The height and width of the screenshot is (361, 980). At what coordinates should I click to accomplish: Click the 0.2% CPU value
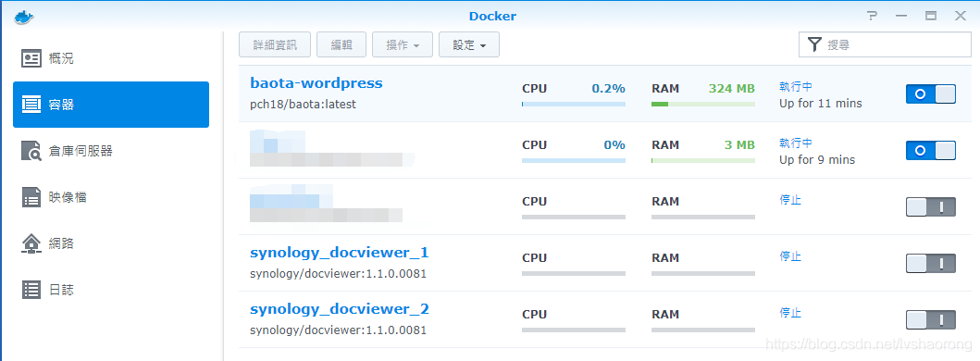pyautogui.click(x=609, y=89)
